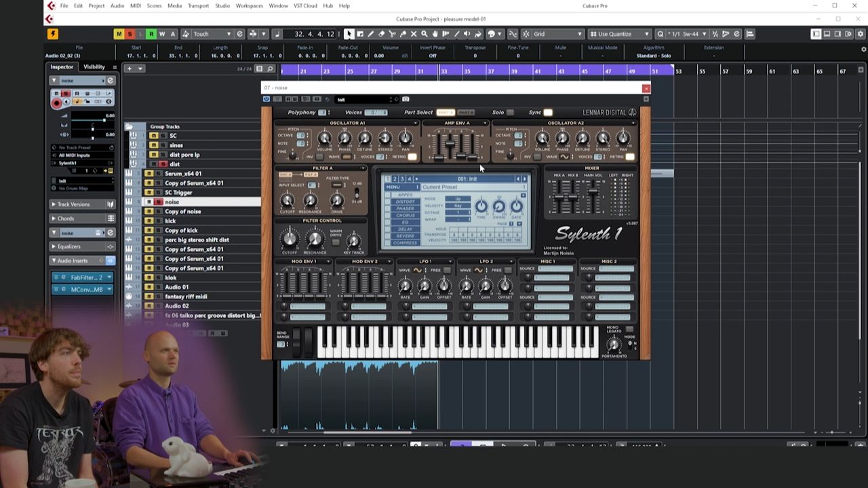This screenshot has width=868, height=488.
Task: Select the Object Selection arrow tool
Action: [x=349, y=34]
